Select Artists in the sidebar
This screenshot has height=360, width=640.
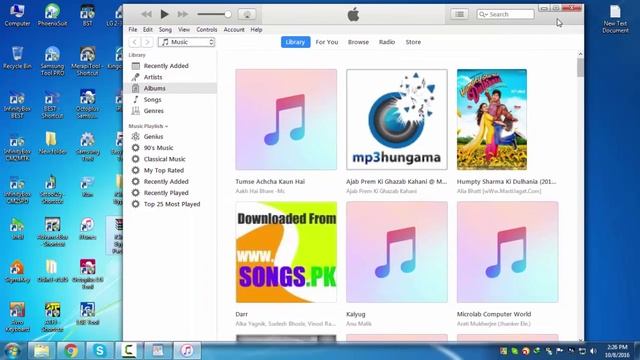tap(170, 77)
